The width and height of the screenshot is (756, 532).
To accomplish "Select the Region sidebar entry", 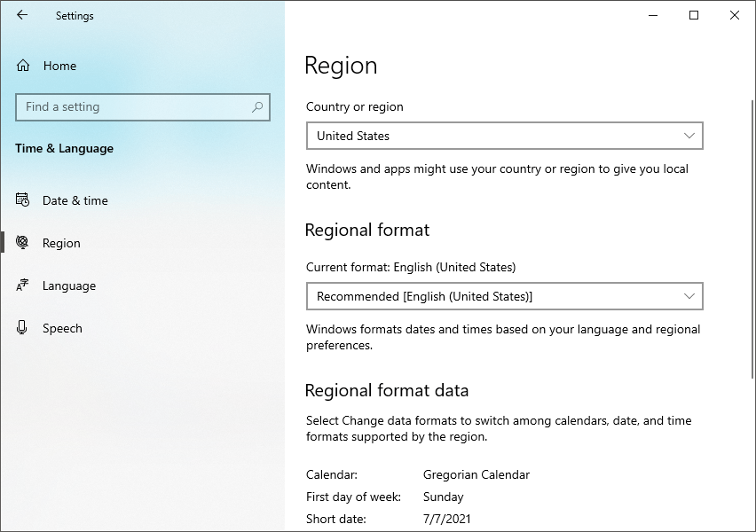I will [x=142, y=242].
